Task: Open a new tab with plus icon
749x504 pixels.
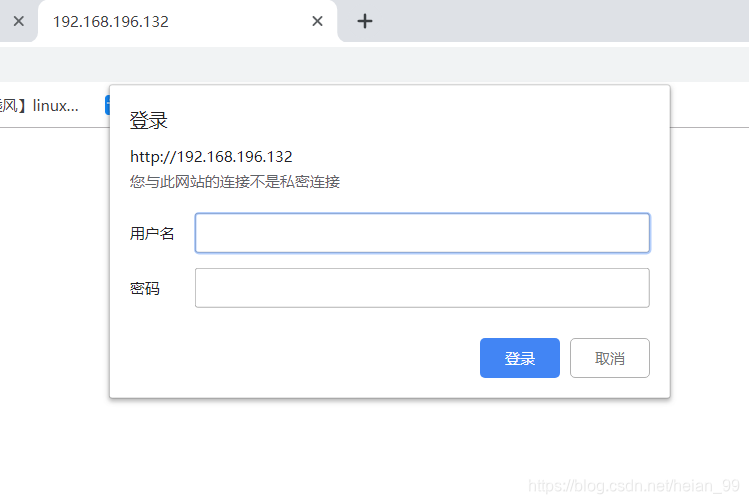Action: [365, 21]
